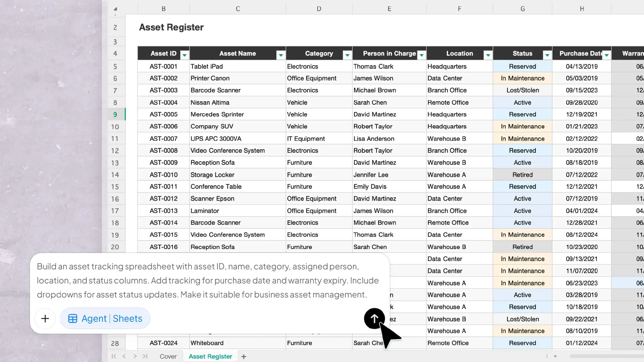Jump to the last sheet tab
This screenshot has width=644, height=362.
tap(145, 356)
